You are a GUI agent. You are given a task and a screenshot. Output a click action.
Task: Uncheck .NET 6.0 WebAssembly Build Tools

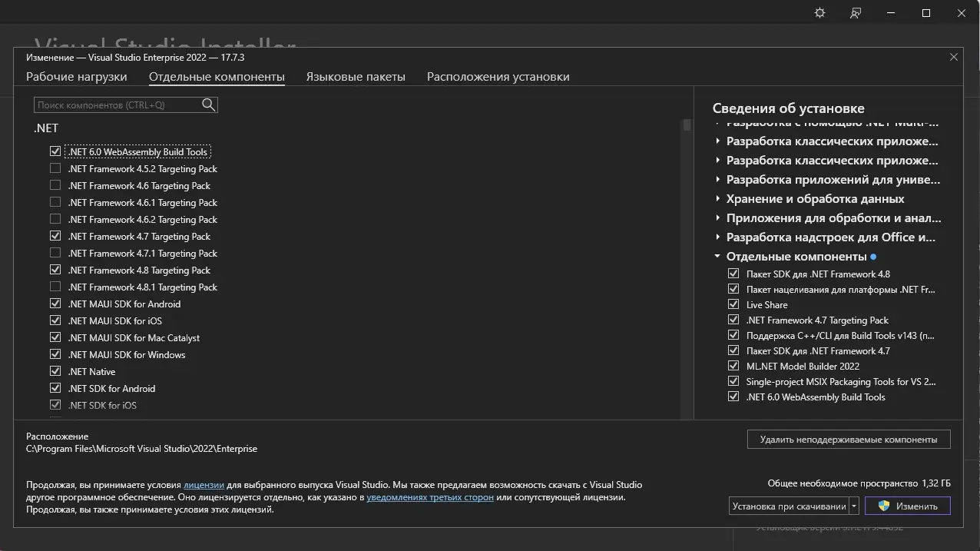55,152
